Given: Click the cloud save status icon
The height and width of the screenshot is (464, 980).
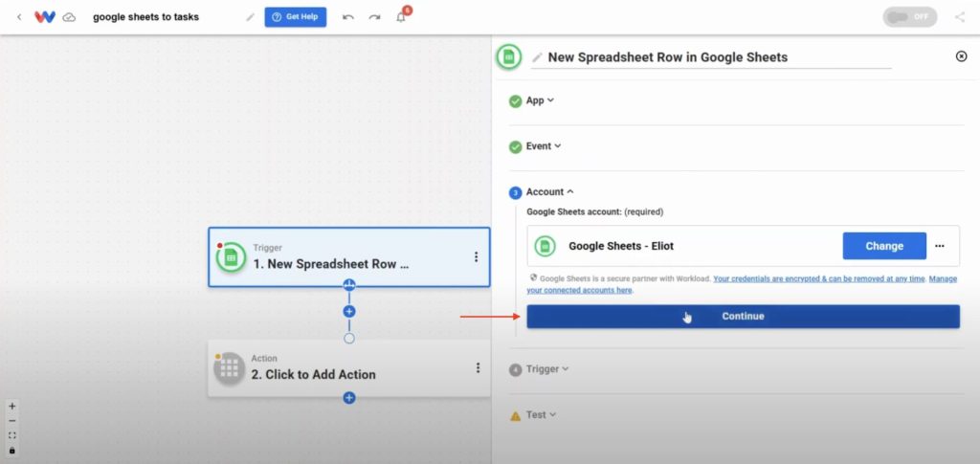Looking at the screenshot, I should tap(69, 17).
